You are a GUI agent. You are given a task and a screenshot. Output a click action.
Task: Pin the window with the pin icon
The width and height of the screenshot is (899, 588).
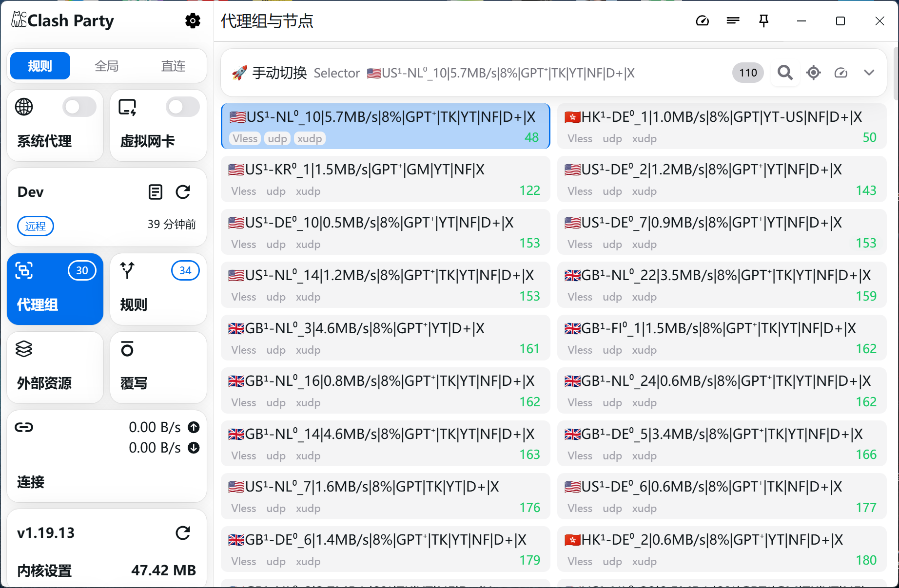(764, 20)
